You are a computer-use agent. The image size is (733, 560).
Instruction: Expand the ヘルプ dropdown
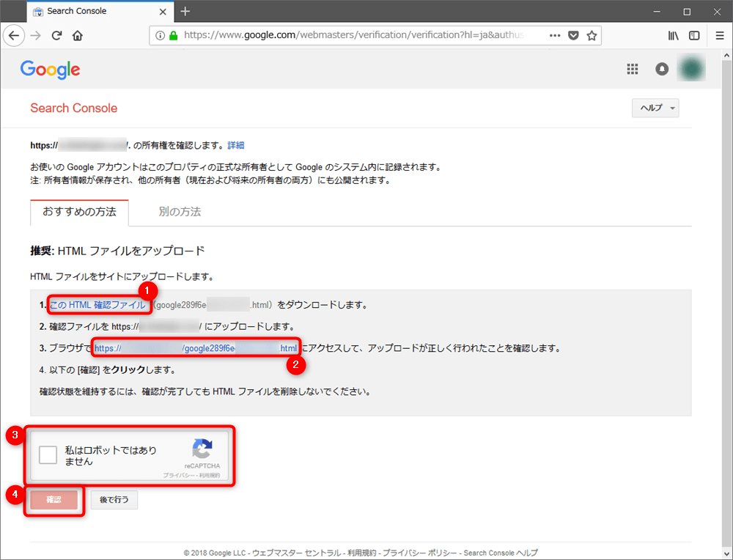655,108
